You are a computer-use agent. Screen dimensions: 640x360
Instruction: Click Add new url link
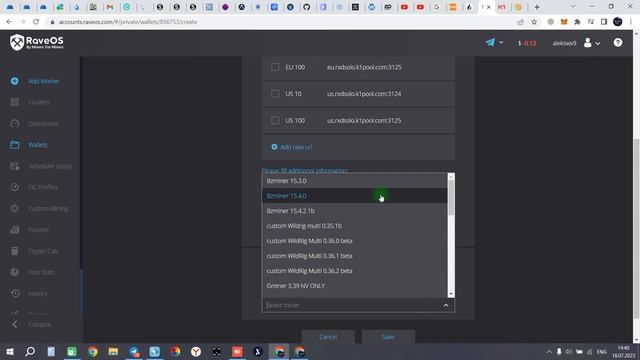(x=292, y=147)
